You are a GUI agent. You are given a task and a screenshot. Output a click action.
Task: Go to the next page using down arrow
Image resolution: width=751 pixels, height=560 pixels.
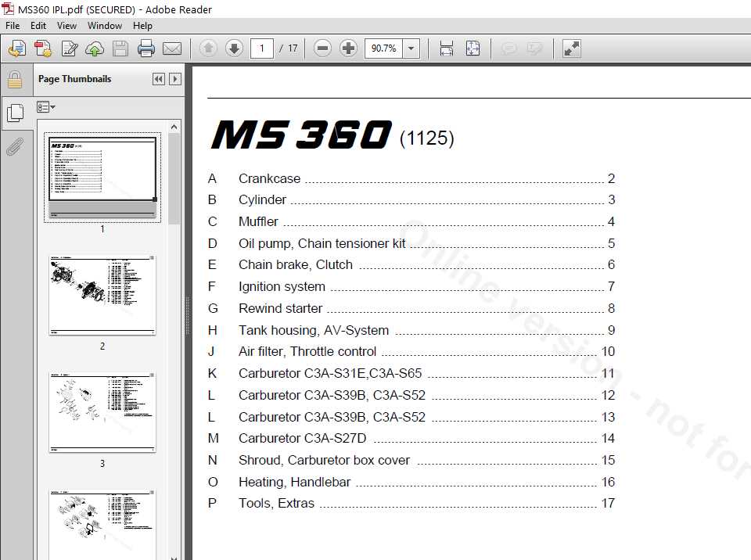(234, 48)
